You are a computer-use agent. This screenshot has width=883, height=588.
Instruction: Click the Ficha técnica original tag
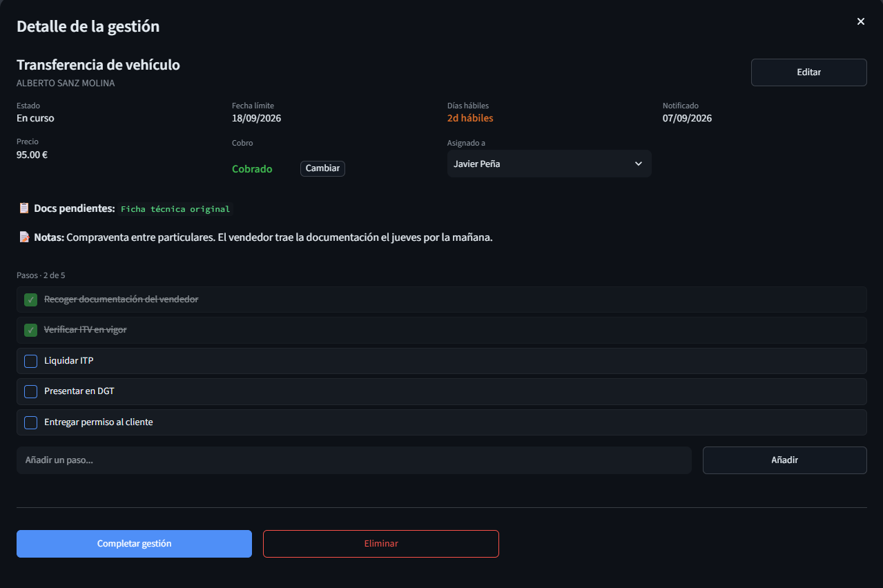click(x=175, y=209)
